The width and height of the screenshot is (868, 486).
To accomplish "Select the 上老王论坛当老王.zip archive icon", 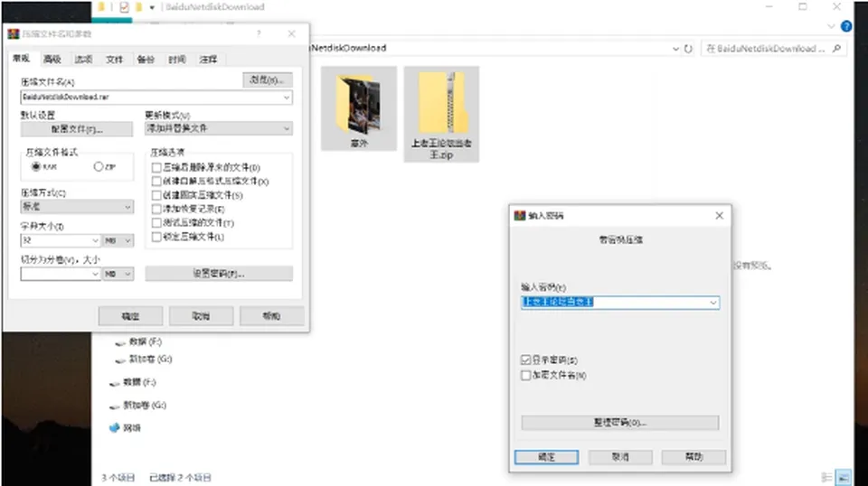I will 441,103.
